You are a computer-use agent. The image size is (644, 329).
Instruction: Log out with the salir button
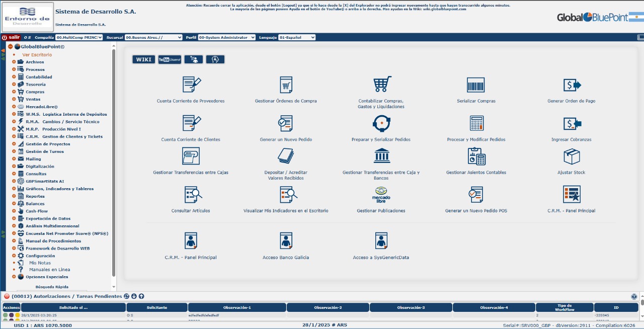tap(11, 37)
